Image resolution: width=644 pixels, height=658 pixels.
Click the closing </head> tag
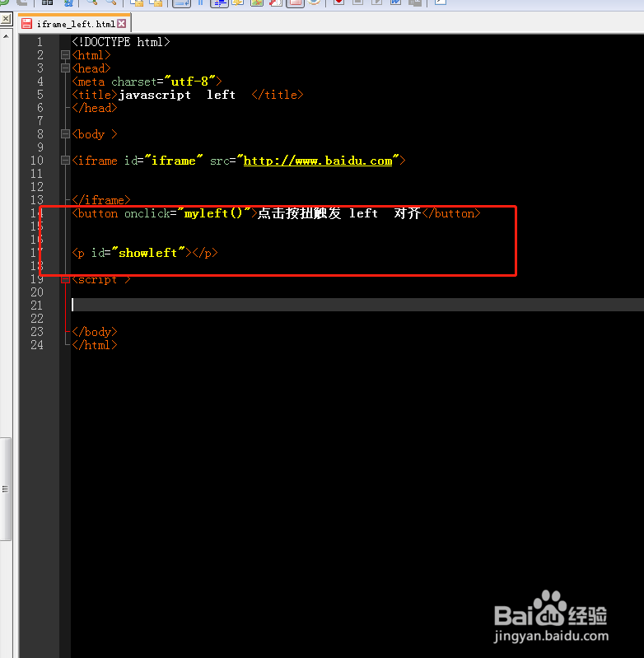point(95,108)
